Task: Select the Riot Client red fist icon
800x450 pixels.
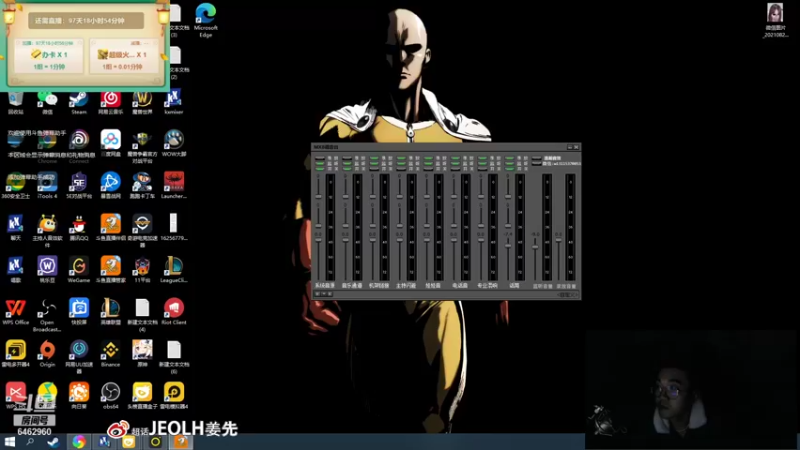Action: (173, 311)
